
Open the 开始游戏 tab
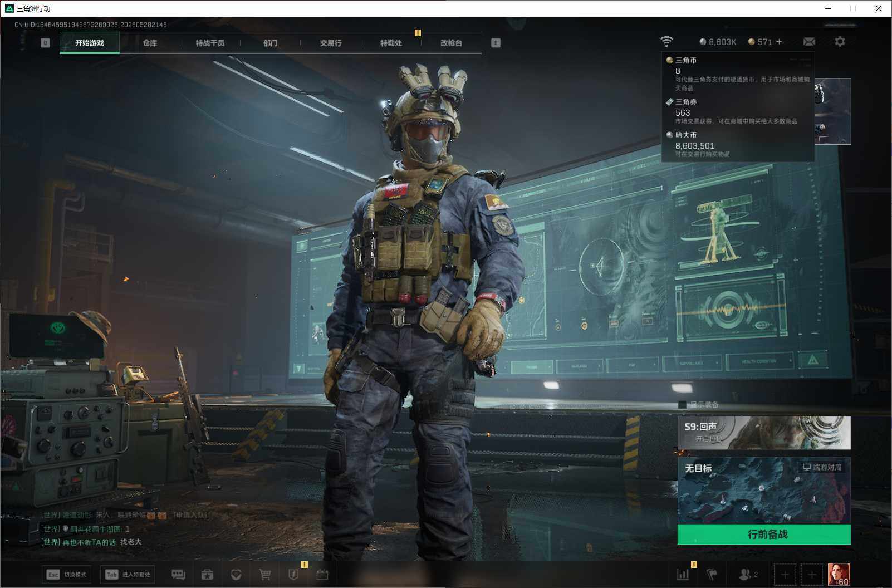point(90,43)
